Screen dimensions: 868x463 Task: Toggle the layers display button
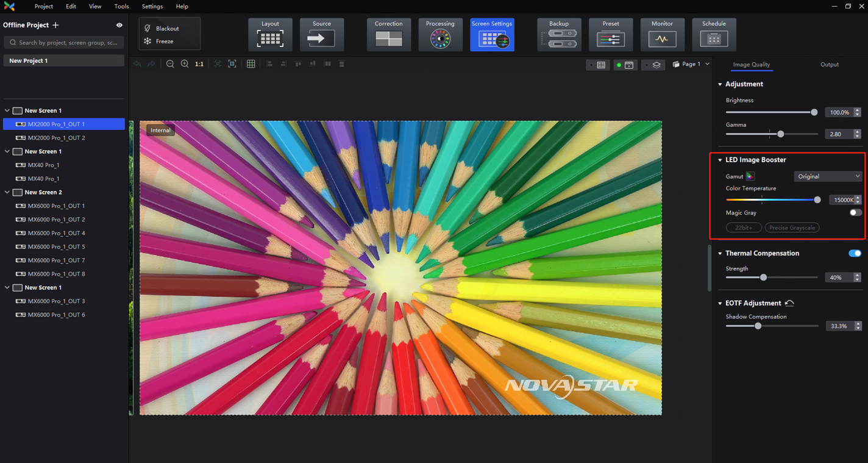[x=653, y=65]
